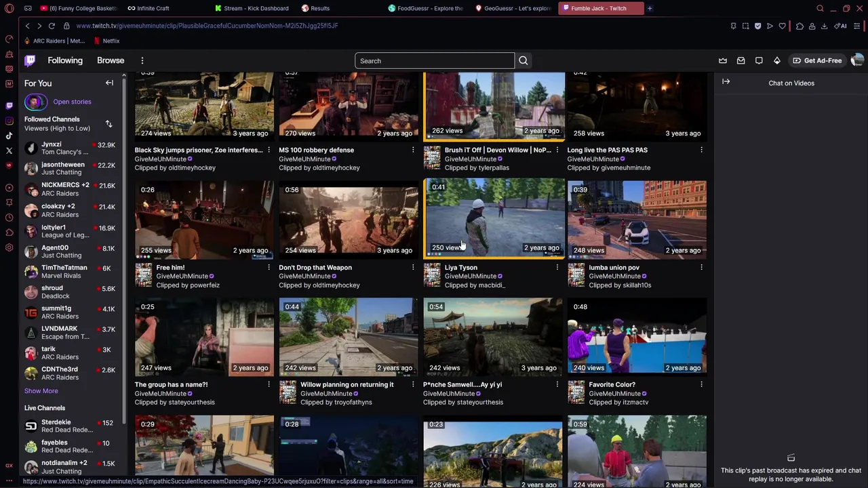Reload the page
This screenshot has width=868, height=488.
(x=52, y=26)
